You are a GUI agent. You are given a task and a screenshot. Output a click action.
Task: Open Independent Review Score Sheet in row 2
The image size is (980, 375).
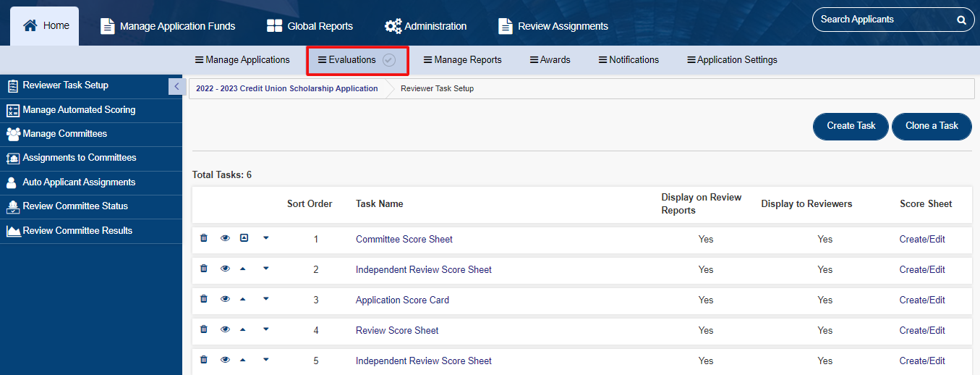(424, 269)
